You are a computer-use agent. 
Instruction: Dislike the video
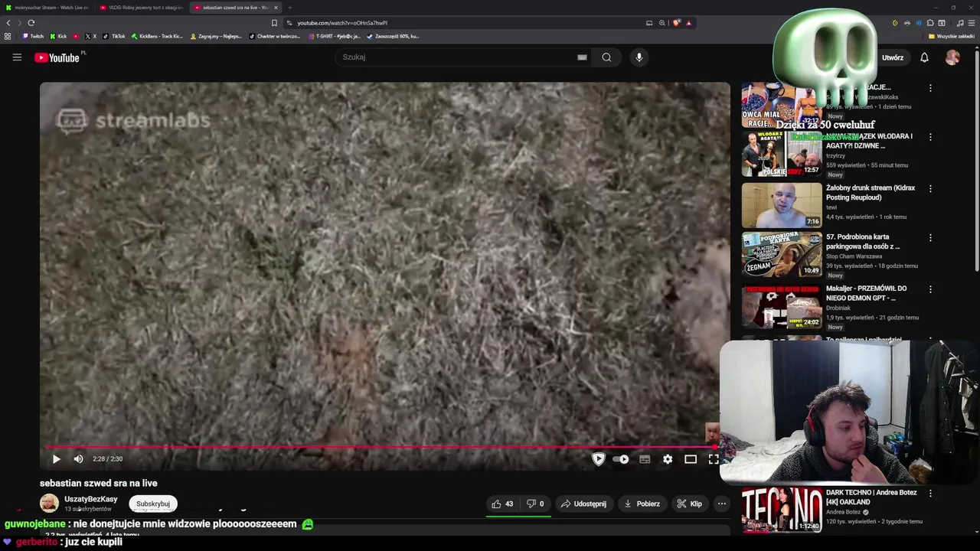tap(535, 504)
